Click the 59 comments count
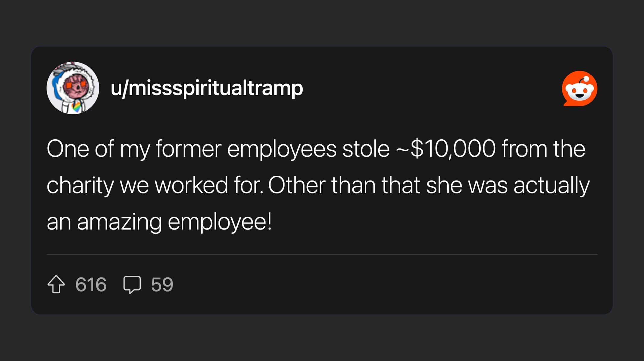644x361 pixels. tap(162, 284)
